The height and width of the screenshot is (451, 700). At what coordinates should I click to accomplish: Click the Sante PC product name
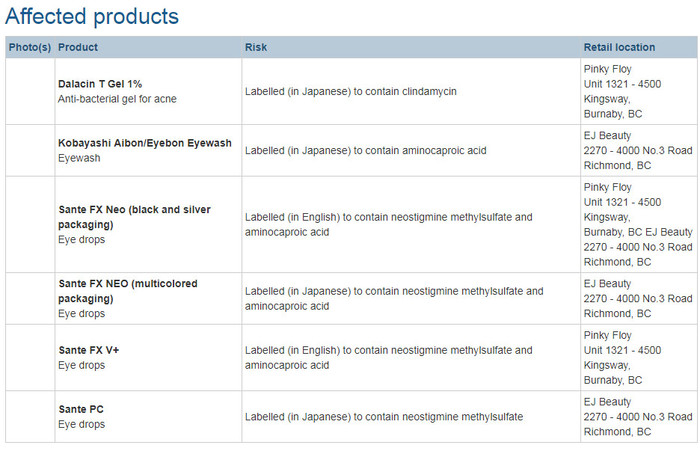pos(81,409)
